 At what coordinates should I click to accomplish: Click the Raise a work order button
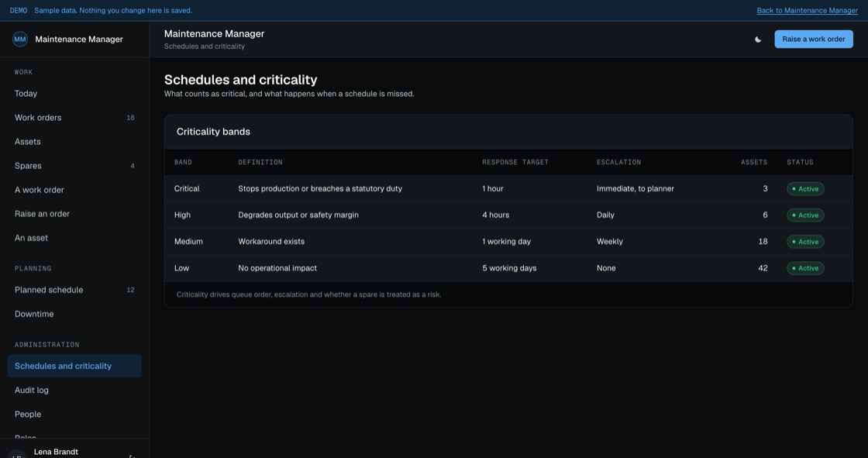(813, 40)
